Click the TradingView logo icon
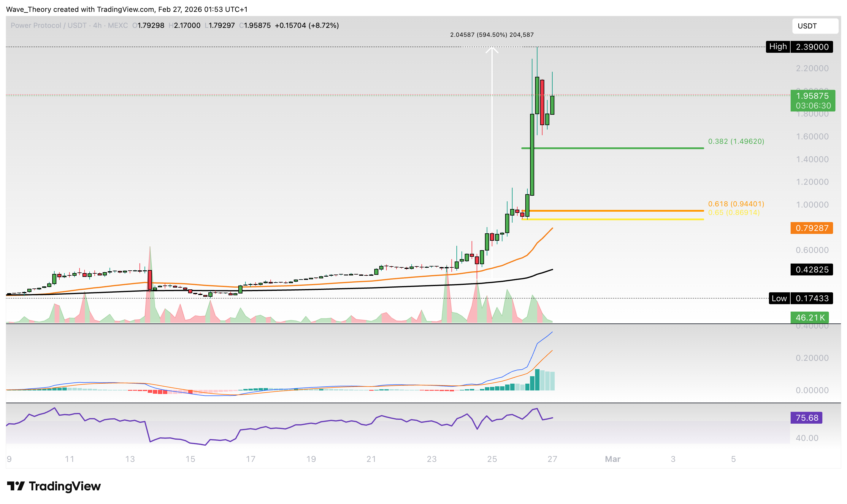 [x=16, y=486]
